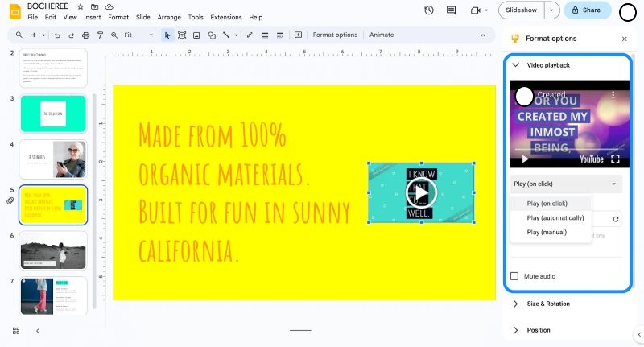Open the version history clock icon

click(x=429, y=10)
